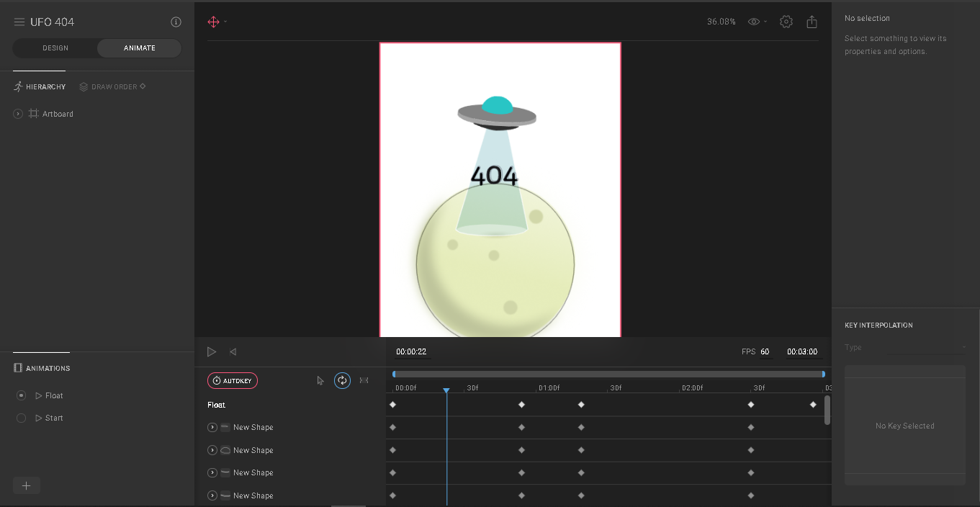Click the step-backward playback icon
The height and width of the screenshot is (507, 980).
(x=233, y=351)
